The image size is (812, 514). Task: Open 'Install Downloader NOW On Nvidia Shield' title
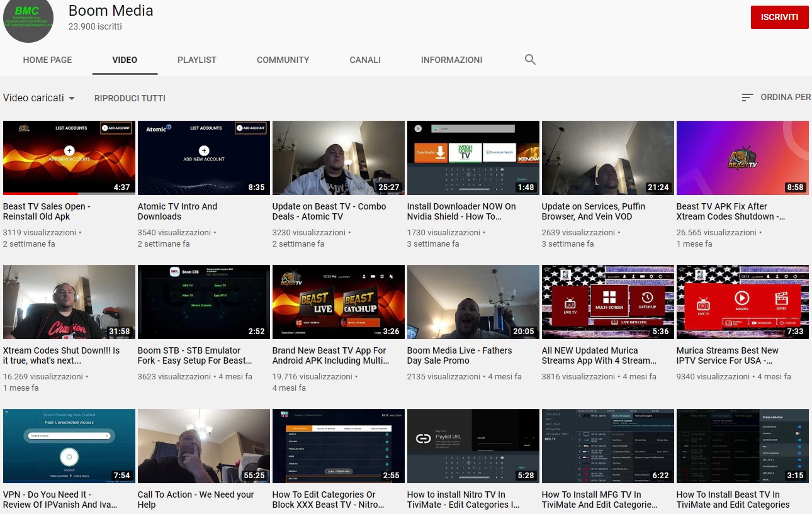click(x=461, y=211)
